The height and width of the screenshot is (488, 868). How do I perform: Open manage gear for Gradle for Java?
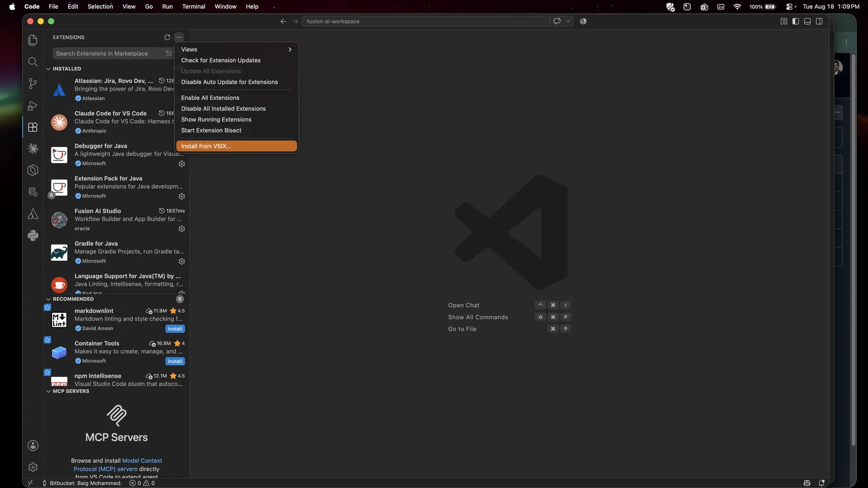click(x=182, y=261)
